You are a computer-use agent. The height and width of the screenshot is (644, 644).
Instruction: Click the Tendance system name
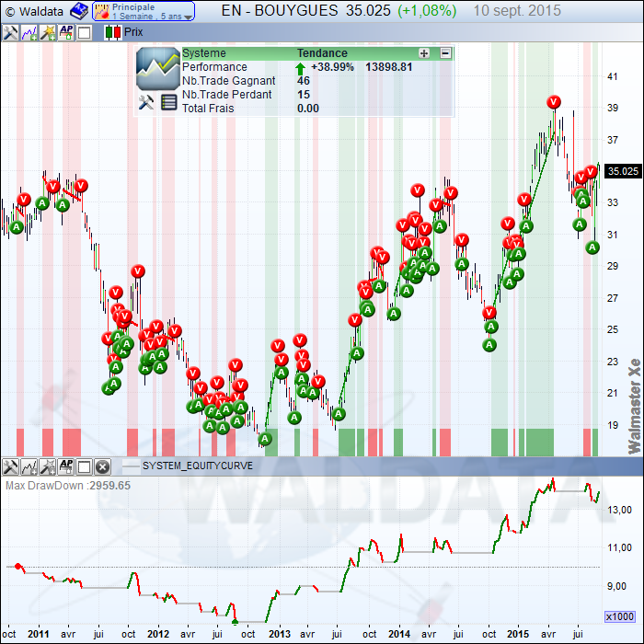pyautogui.click(x=322, y=53)
